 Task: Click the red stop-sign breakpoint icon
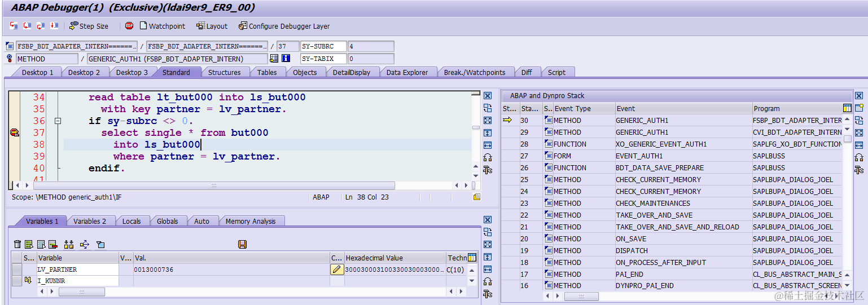coord(129,26)
